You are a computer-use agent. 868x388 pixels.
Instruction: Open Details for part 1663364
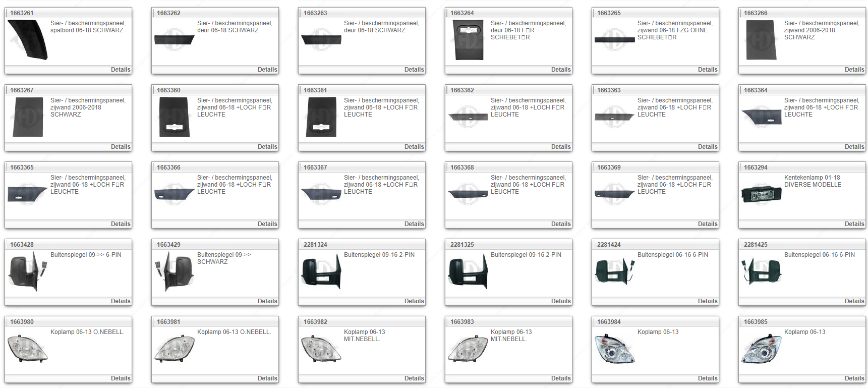[x=854, y=147]
